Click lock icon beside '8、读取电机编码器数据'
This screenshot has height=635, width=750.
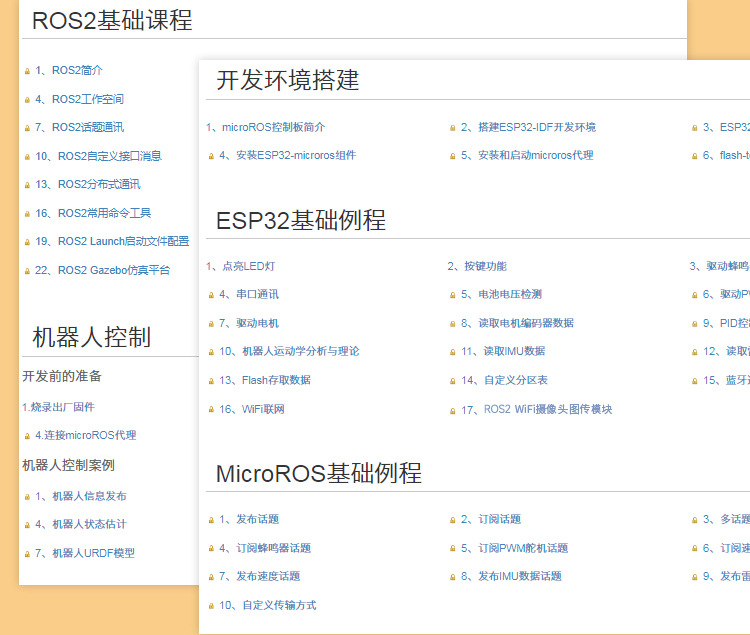click(x=452, y=324)
